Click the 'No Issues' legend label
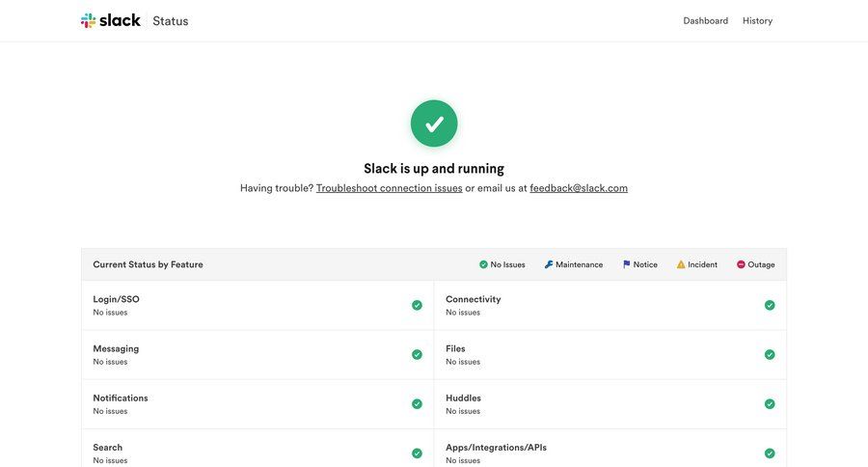868x467 pixels. 507,264
